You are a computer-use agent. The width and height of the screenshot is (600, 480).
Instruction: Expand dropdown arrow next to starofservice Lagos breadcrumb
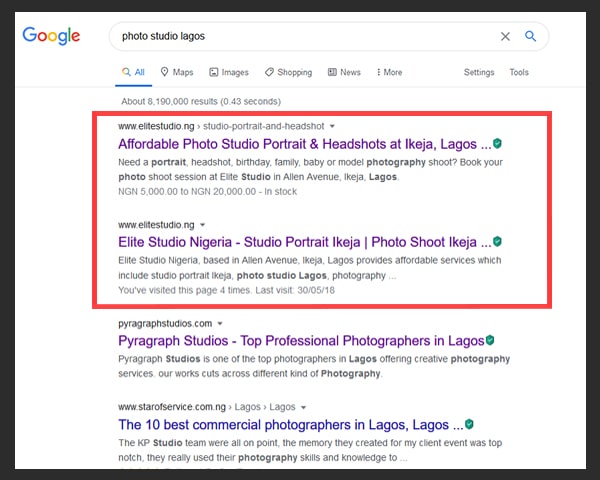coord(303,407)
